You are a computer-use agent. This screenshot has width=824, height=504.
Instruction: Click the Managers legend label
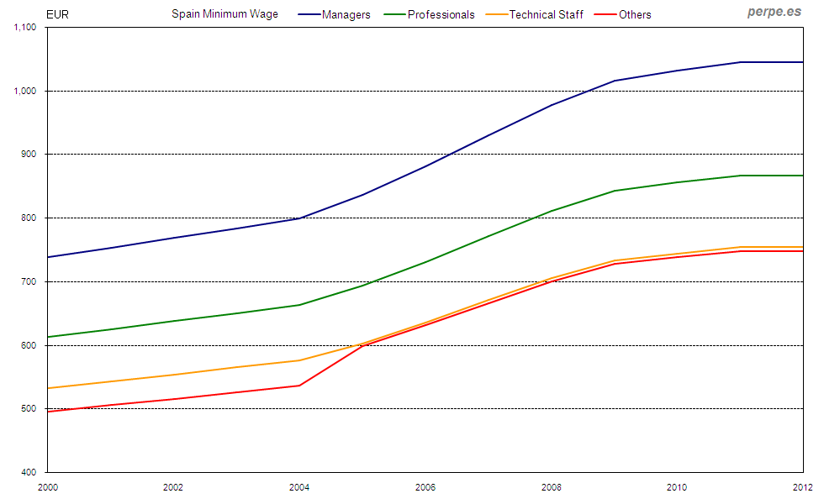(346, 14)
